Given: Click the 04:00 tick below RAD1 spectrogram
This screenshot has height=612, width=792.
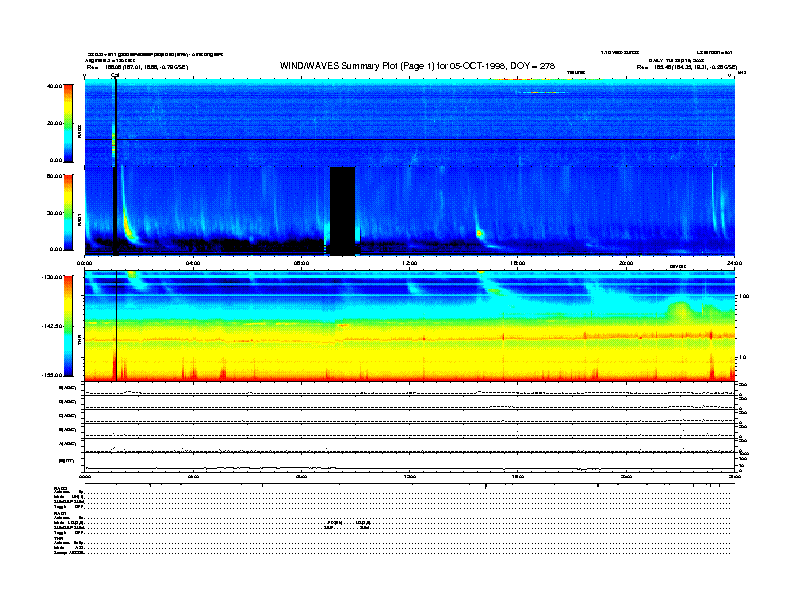Looking at the screenshot, I should [193, 263].
